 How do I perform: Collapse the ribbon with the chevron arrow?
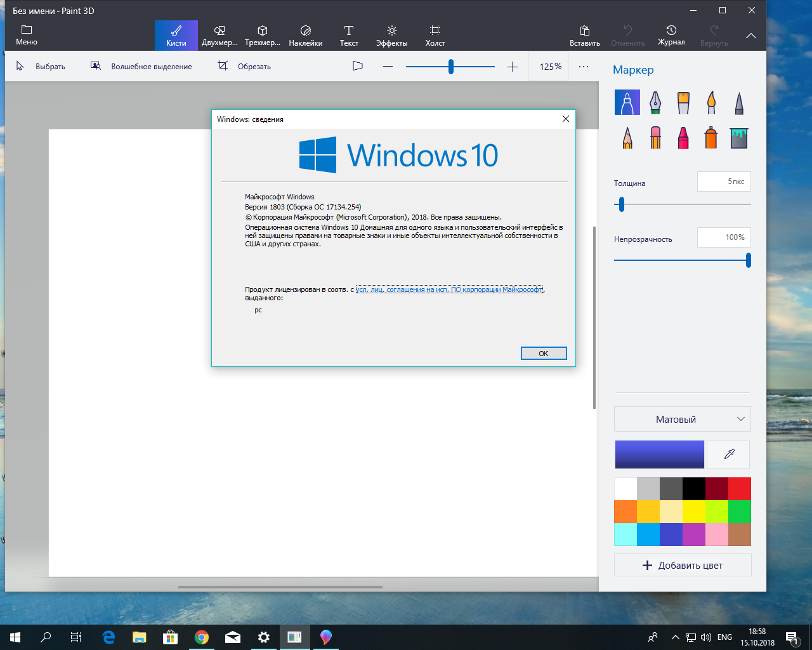(751, 36)
